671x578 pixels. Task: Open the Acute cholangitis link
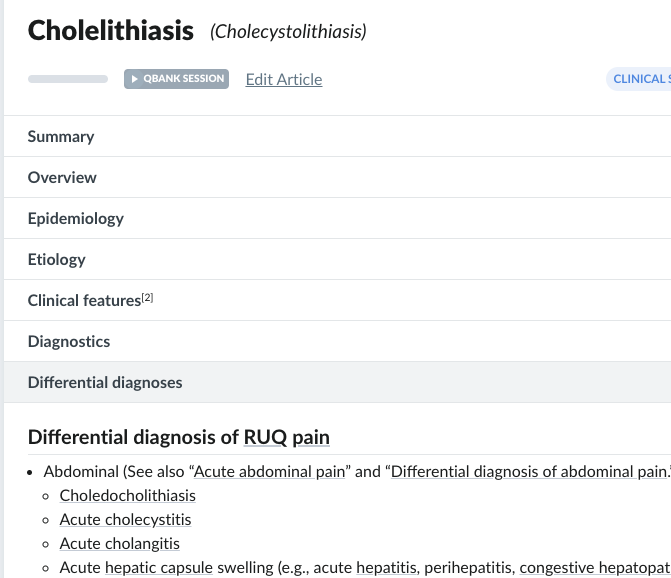click(119, 543)
